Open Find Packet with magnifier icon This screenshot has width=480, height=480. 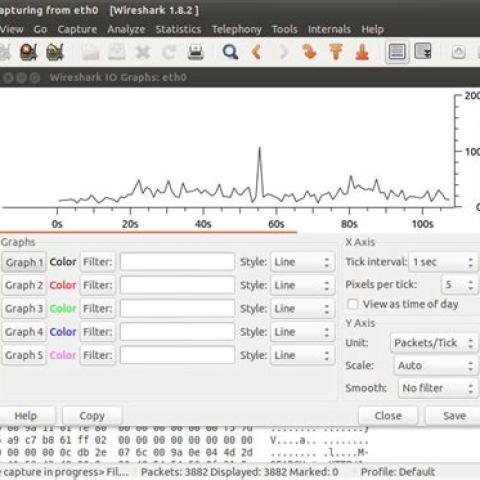[x=230, y=52]
